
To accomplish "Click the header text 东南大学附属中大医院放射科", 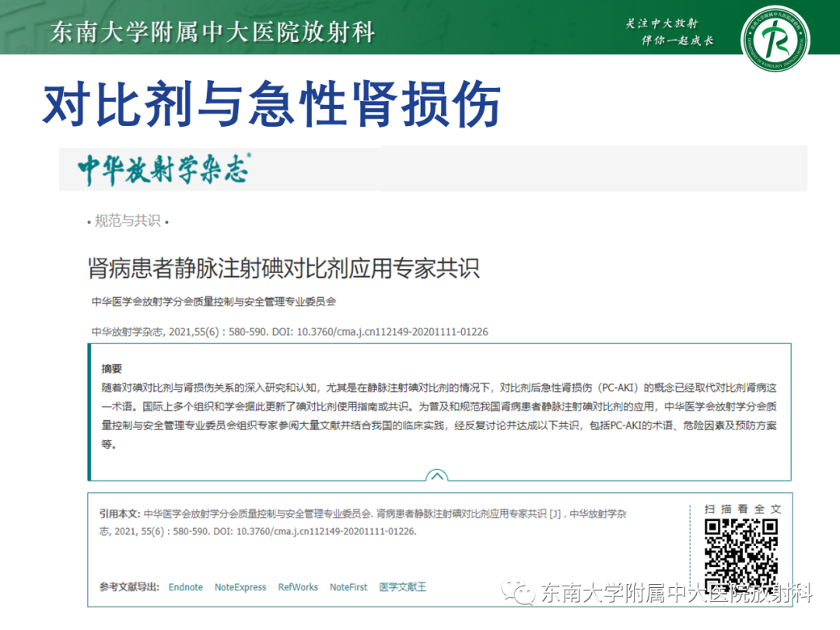I will 212,32.
